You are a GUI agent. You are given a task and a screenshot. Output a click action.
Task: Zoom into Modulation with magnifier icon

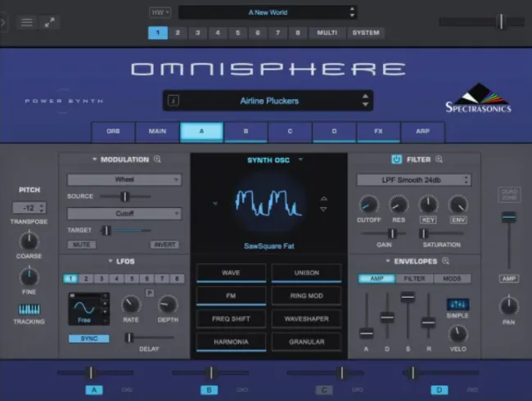157,159
